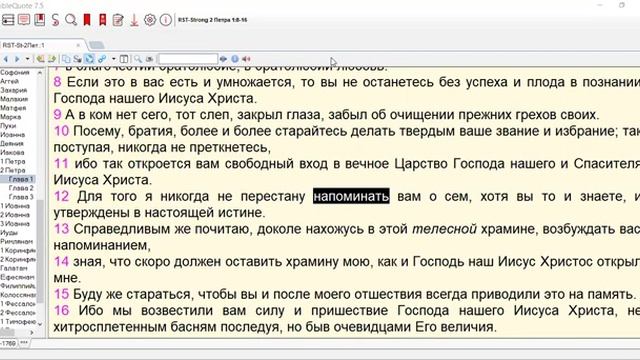
Task: Click small magnifier icon in tab toolbar
Action: click(x=138, y=59)
